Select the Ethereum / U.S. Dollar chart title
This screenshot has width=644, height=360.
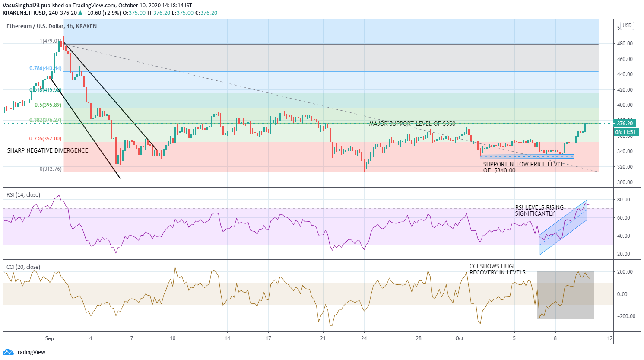[51, 26]
